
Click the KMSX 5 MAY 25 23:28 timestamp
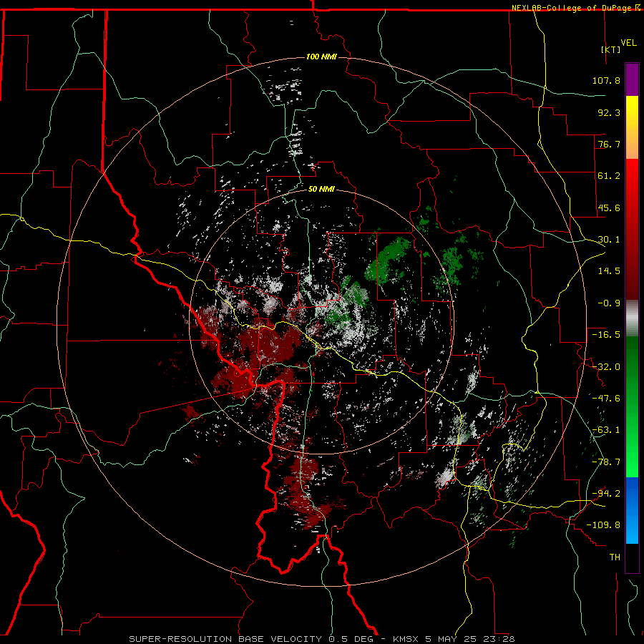pos(454,639)
